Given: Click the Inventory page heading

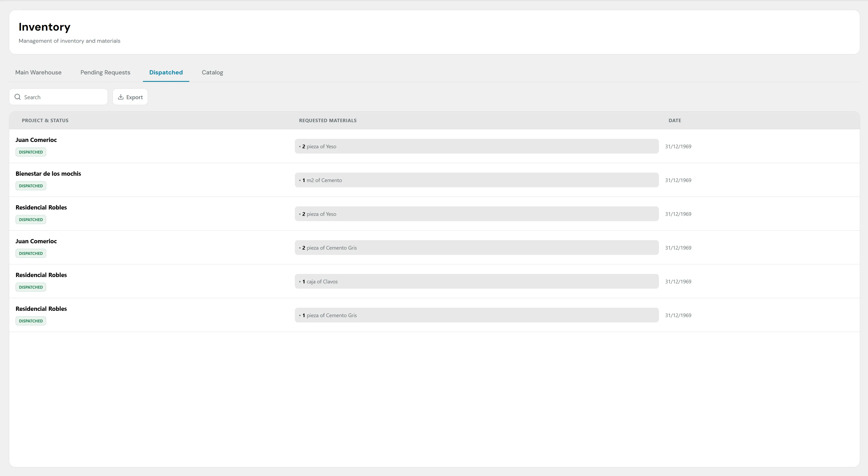Looking at the screenshot, I should [45, 27].
